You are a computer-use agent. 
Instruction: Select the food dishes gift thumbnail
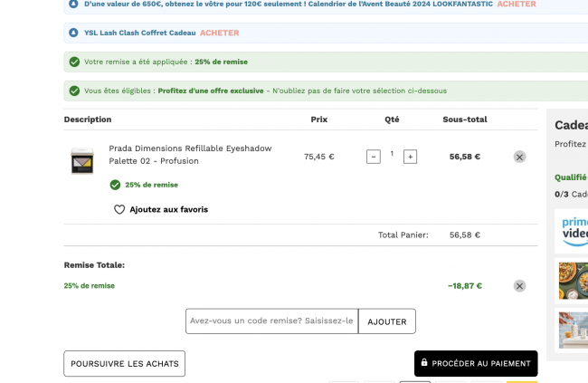(x=574, y=281)
